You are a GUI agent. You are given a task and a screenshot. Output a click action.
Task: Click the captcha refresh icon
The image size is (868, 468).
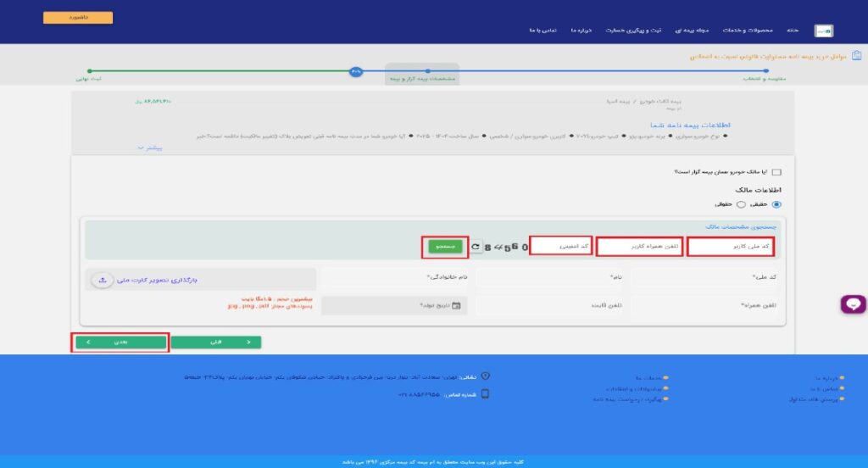click(x=476, y=247)
